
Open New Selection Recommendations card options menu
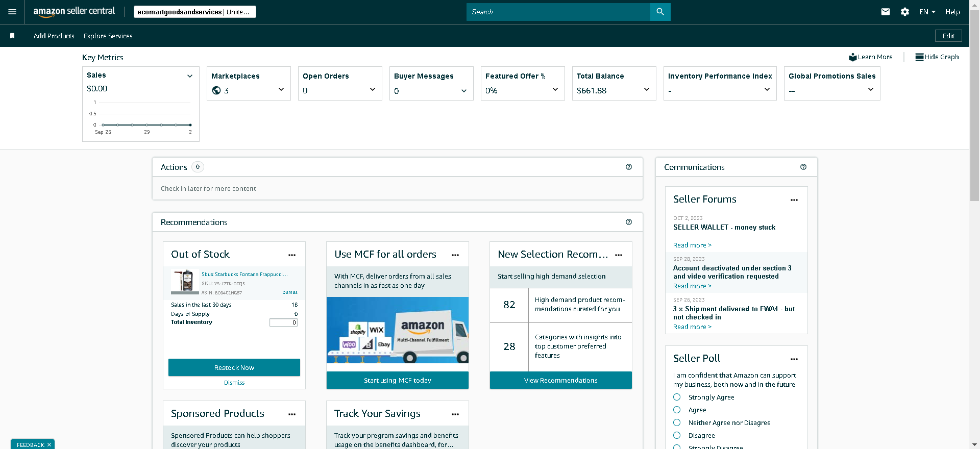point(619,255)
